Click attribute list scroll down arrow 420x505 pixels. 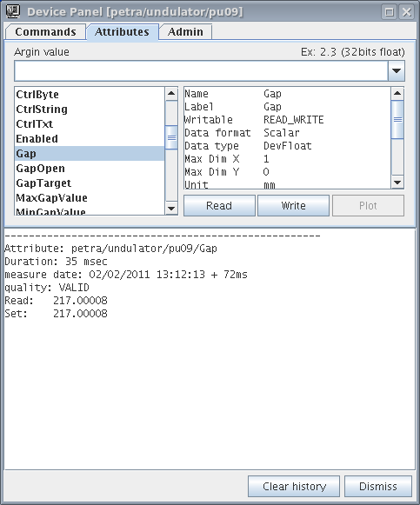click(171, 208)
